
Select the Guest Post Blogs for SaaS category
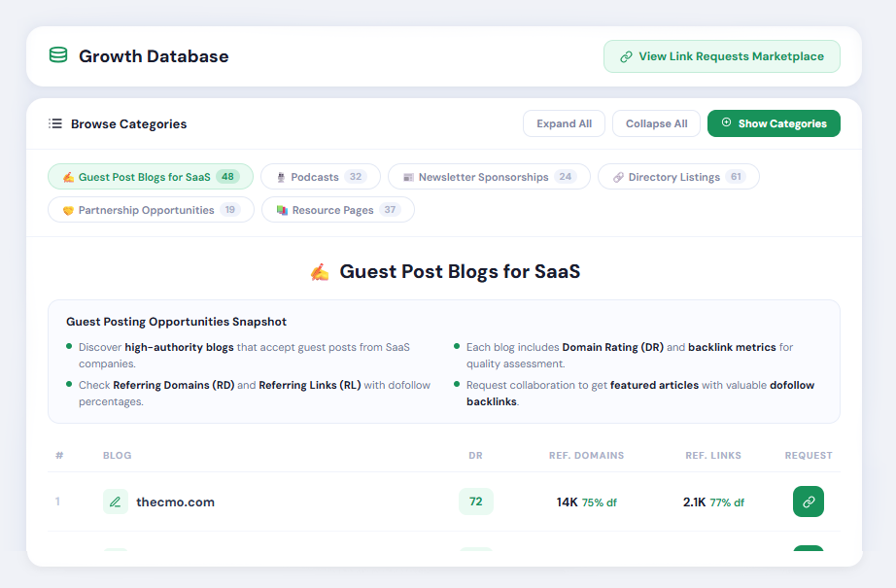151,177
